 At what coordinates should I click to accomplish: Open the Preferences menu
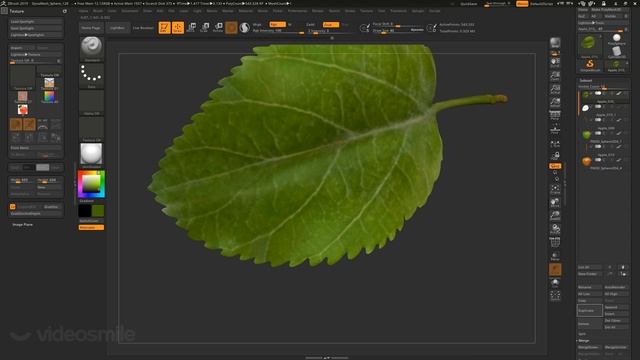tap(298, 11)
